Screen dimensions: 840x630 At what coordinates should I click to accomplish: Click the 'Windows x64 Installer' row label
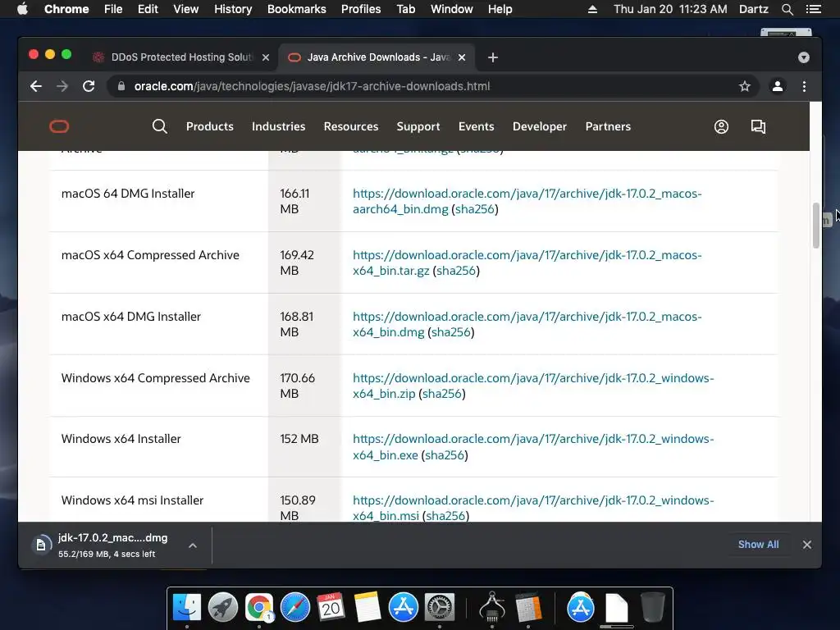point(121,439)
